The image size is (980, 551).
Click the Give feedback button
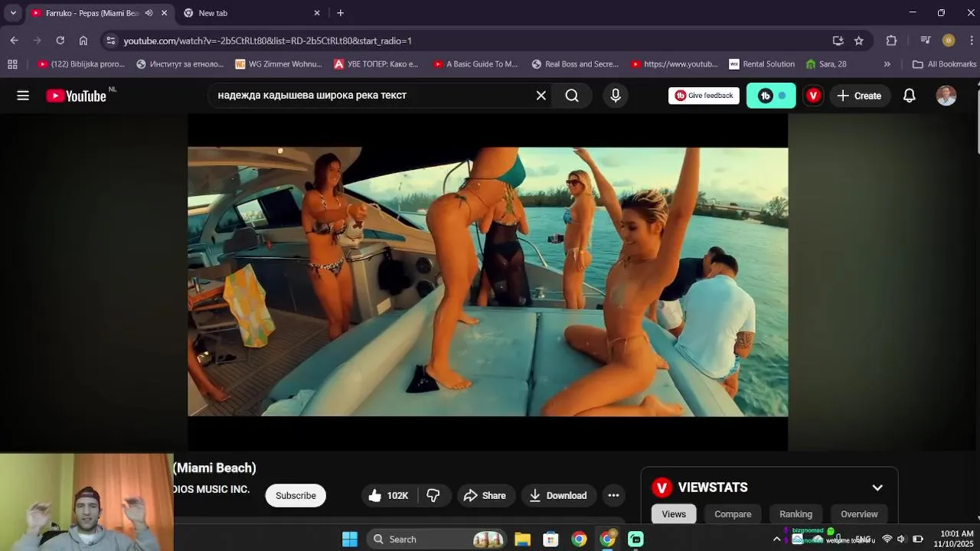pyautogui.click(x=704, y=96)
